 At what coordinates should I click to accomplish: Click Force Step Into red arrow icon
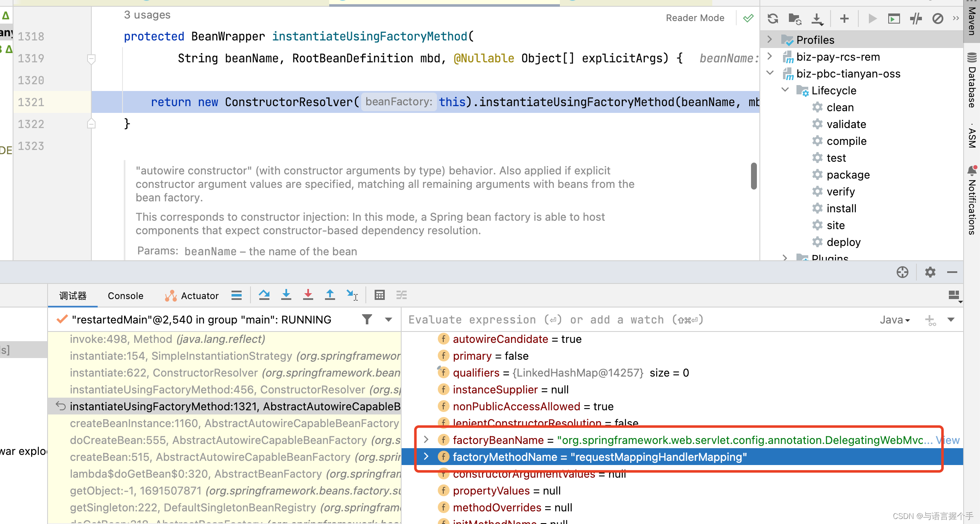308,295
